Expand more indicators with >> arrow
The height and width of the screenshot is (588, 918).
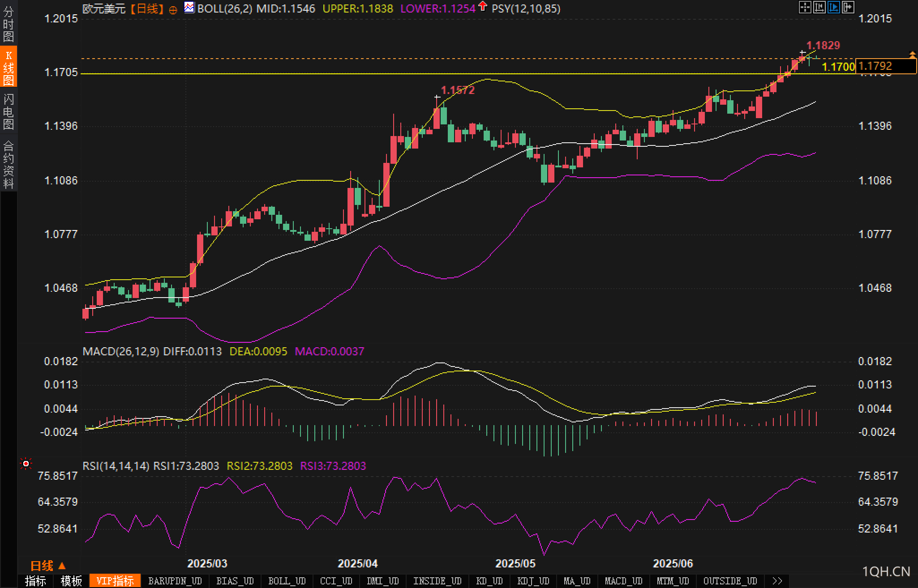point(777,581)
